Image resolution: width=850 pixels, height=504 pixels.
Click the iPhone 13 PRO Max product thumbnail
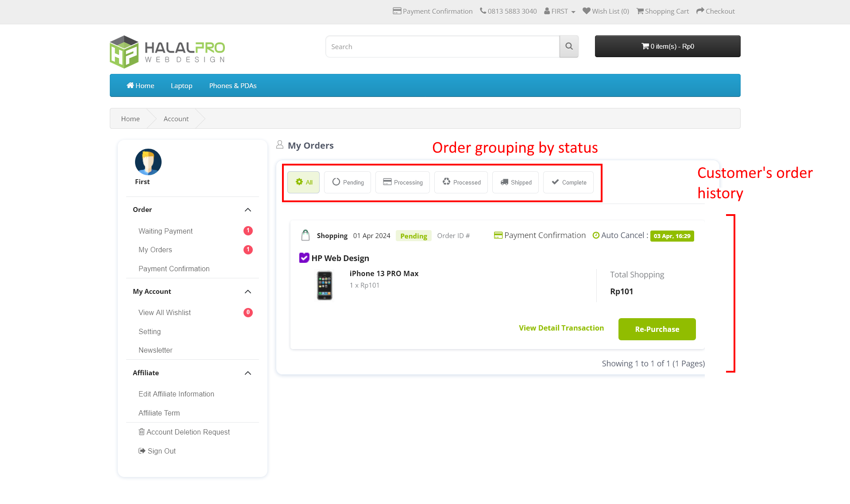[325, 285]
